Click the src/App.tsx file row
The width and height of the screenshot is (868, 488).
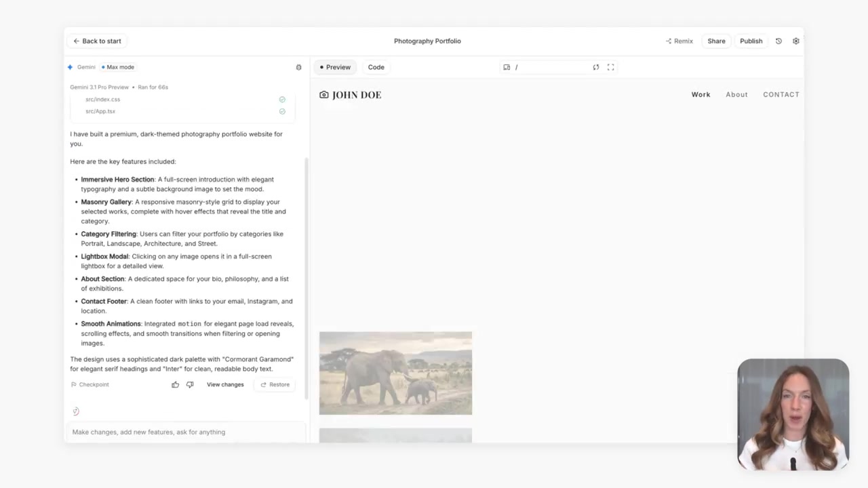coord(182,111)
